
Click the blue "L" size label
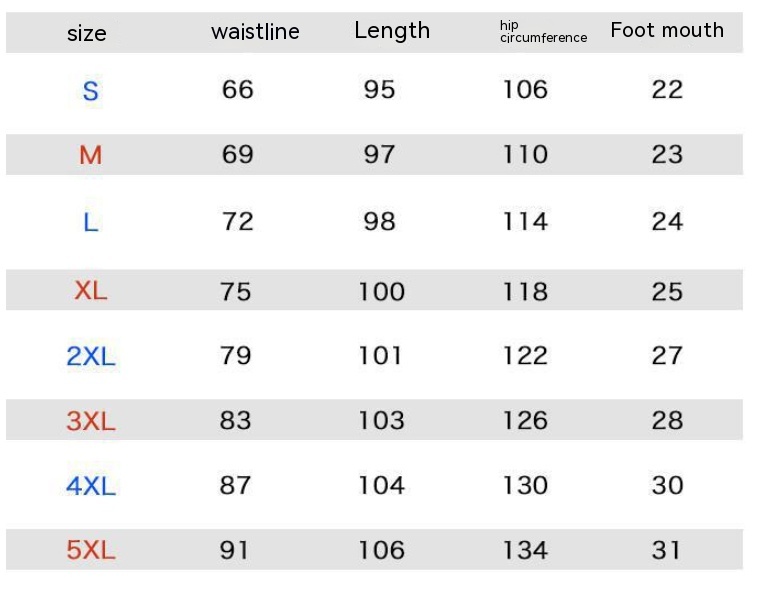click(x=90, y=222)
